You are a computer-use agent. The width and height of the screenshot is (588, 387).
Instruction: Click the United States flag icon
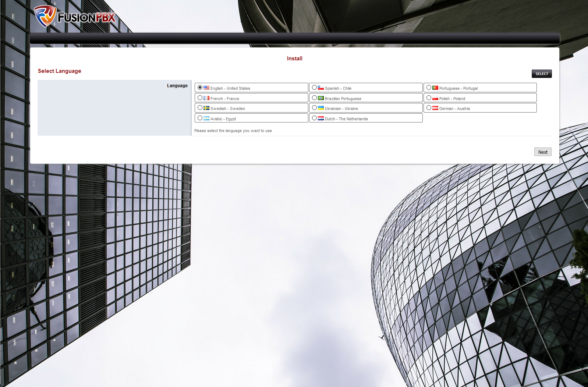(x=206, y=88)
